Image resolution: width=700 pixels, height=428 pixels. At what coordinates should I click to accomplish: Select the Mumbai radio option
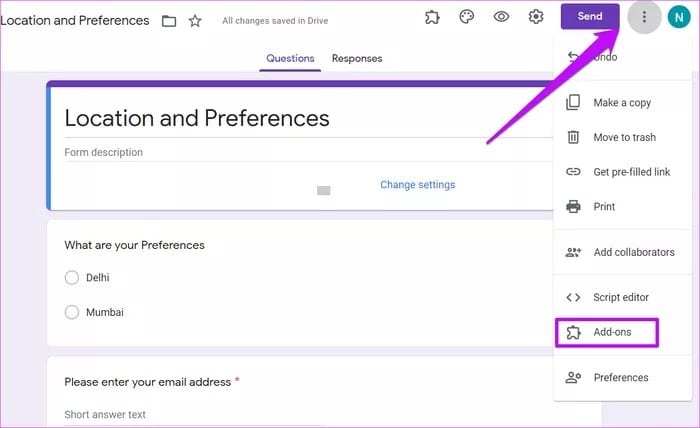(71, 312)
